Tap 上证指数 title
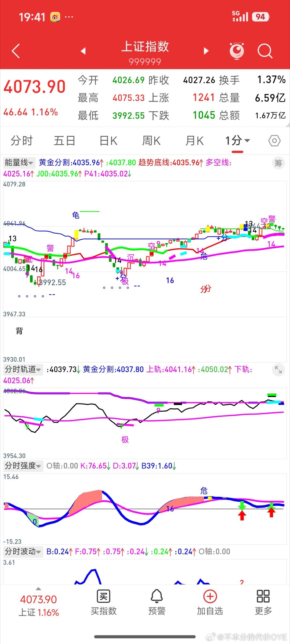Viewport: 290px width, 644px height. pos(145,46)
